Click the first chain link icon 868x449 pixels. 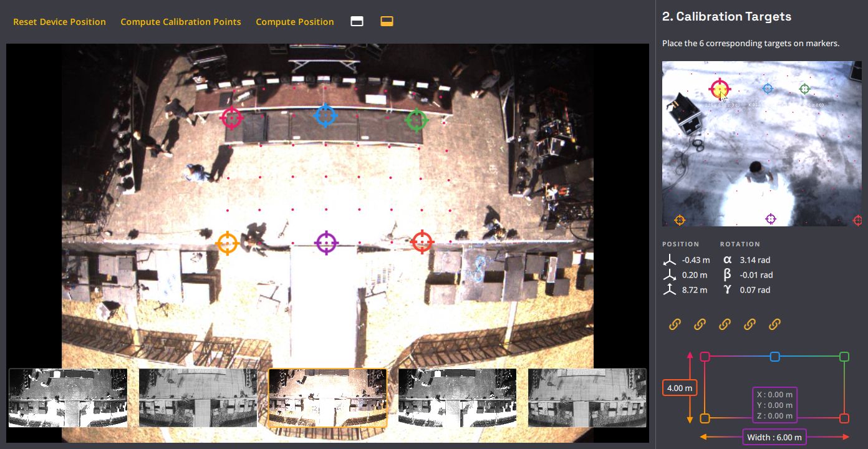675,324
